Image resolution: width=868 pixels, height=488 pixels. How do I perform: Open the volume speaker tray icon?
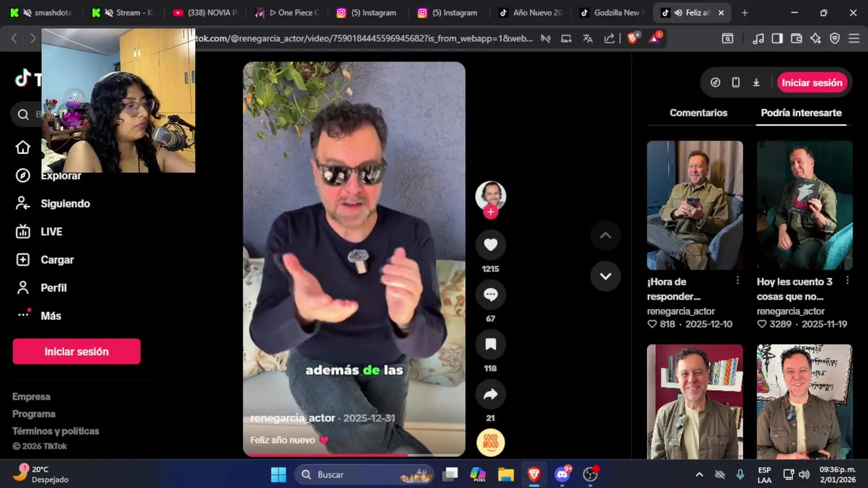tap(804, 474)
